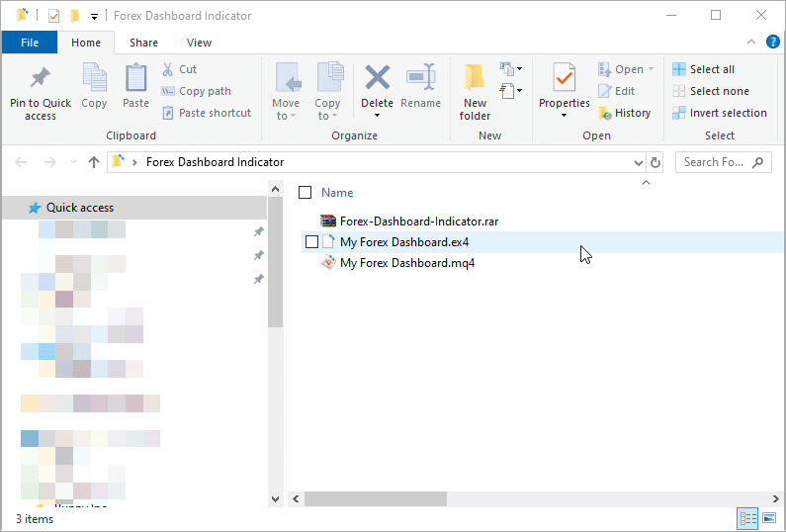Click navigation pane scroll down arrow
Viewport: 786px width, 532px height.
(275, 499)
